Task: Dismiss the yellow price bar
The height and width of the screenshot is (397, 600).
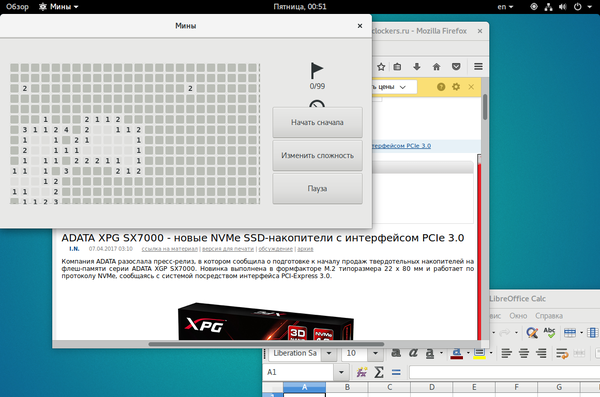Action: [x=471, y=87]
